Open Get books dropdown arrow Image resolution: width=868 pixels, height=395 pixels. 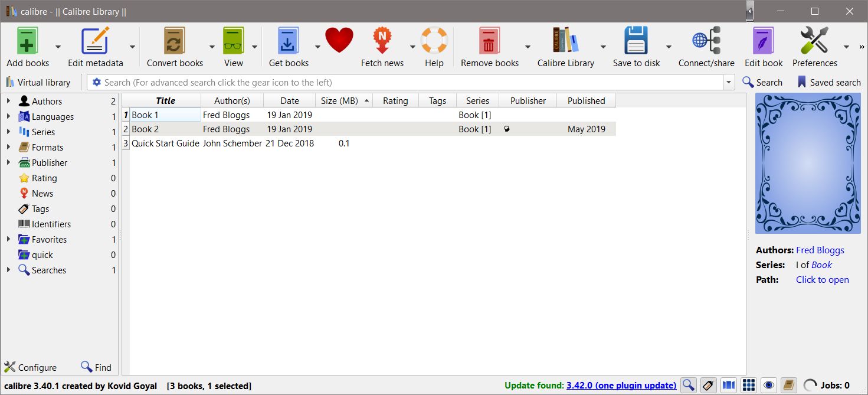(317, 47)
